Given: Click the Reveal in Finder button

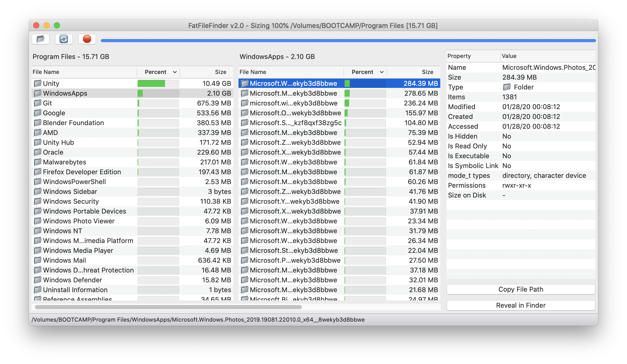Looking at the screenshot, I should 521,305.
